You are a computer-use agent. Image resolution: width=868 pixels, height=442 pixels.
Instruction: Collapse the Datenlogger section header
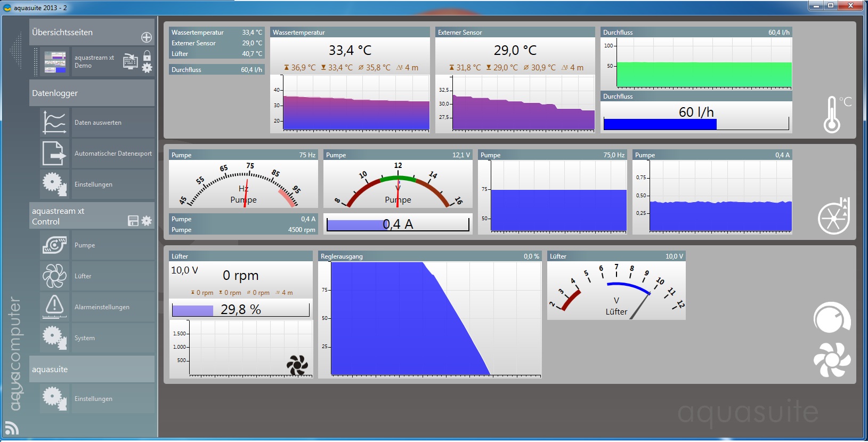tap(92, 93)
